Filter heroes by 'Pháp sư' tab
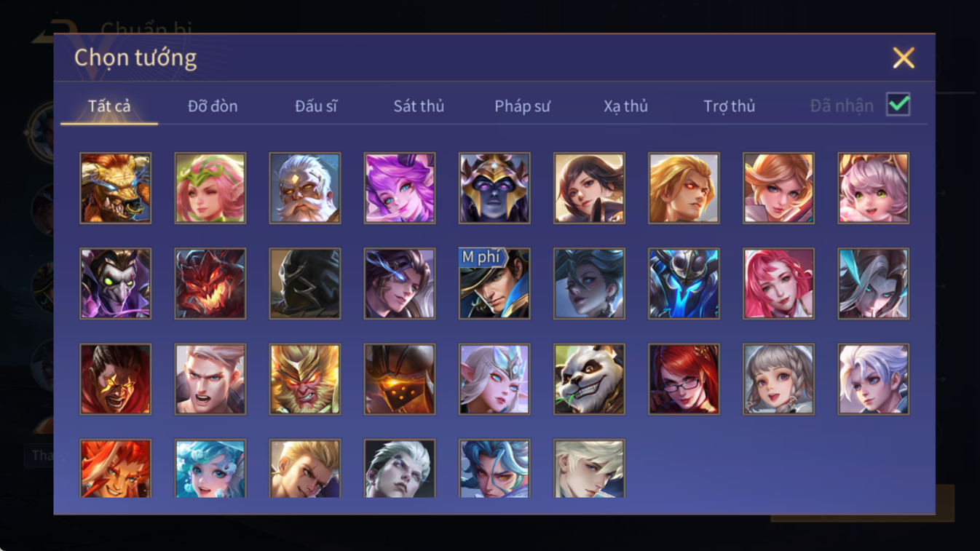 point(522,106)
